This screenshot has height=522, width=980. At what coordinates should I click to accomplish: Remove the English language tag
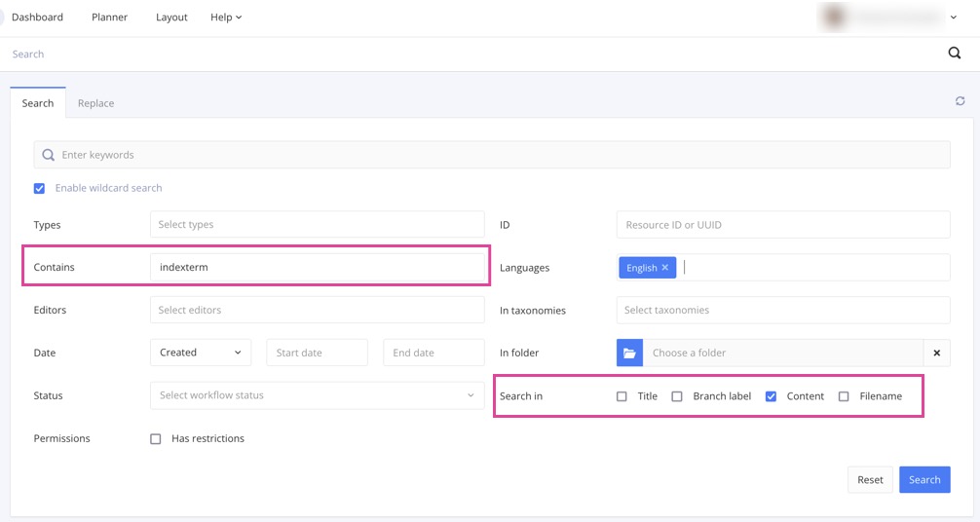665,268
